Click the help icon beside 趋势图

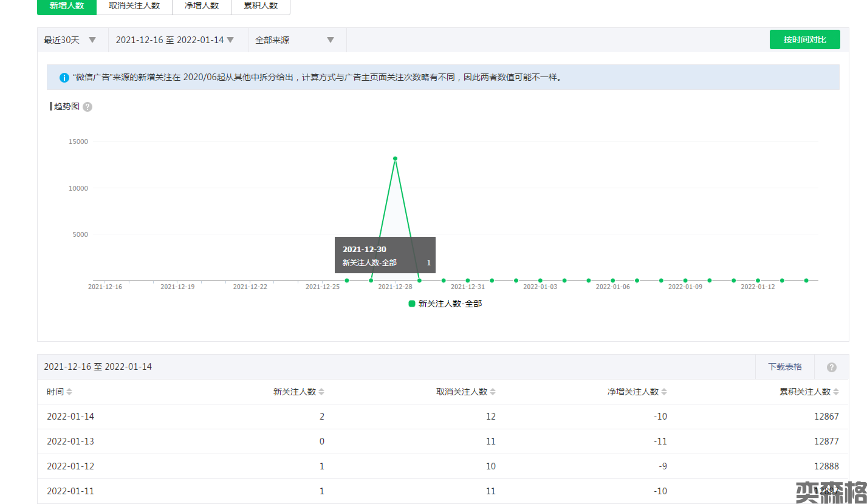(87, 107)
